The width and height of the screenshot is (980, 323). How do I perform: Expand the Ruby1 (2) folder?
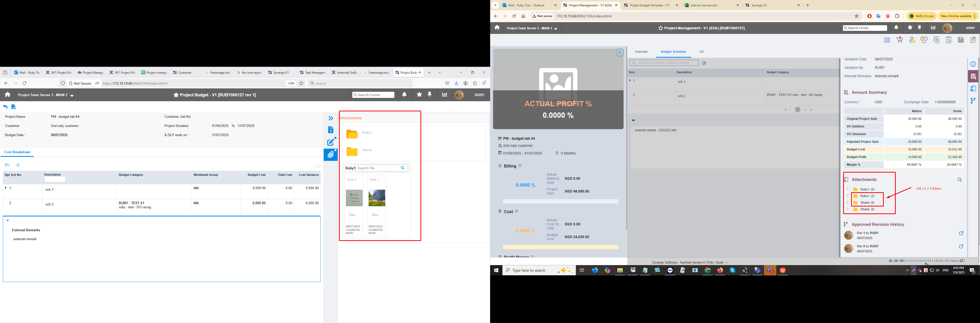(x=848, y=196)
